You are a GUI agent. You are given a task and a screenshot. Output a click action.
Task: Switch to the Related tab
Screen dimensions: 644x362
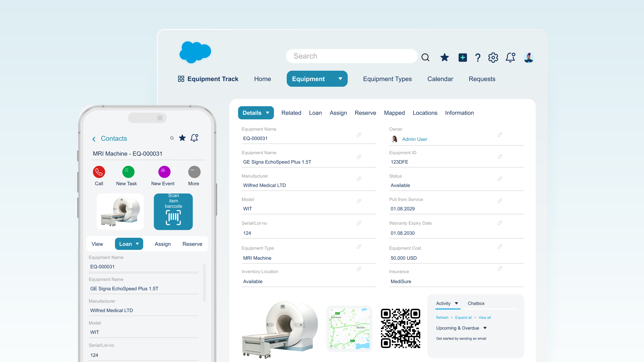point(291,113)
